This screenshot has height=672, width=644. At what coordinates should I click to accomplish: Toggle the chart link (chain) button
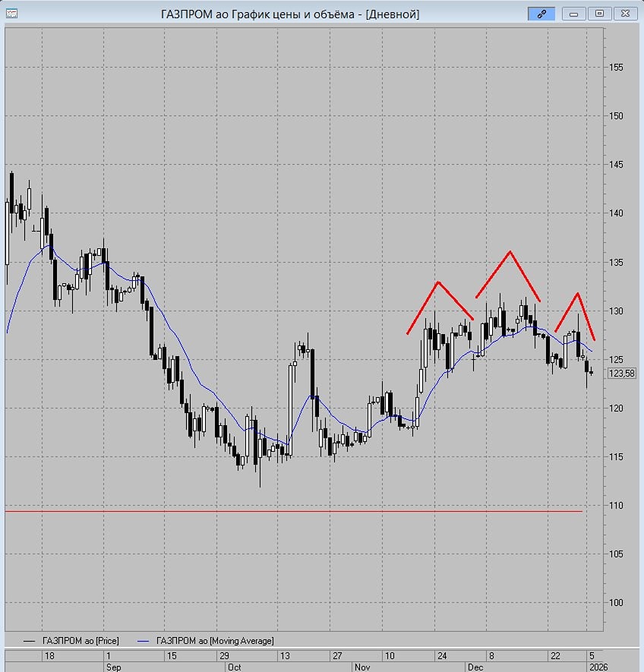tap(541, 14)
